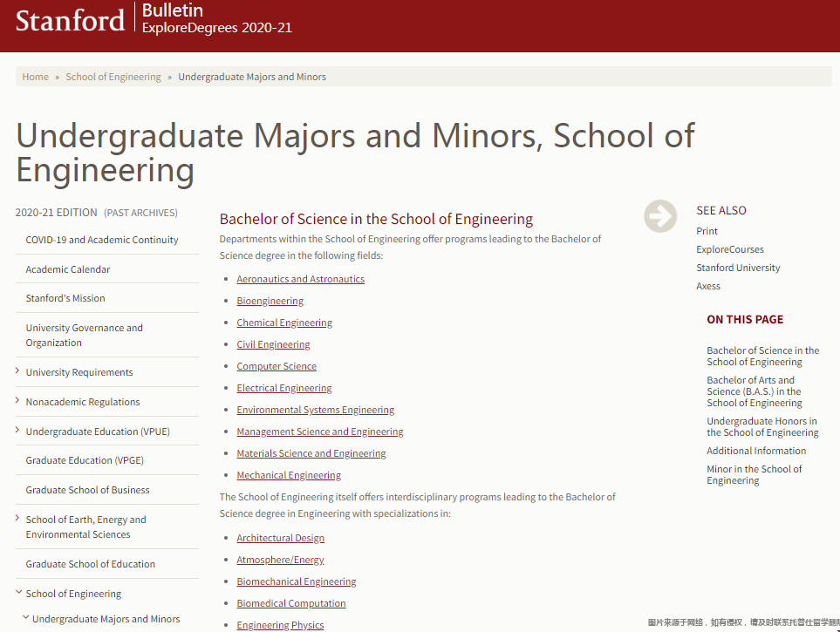Viewport: 840px width, 632px height.
Task: Select Graduate Education (VPGE) sidebar item
Action: pyautogui.click(x=85, y=460)
